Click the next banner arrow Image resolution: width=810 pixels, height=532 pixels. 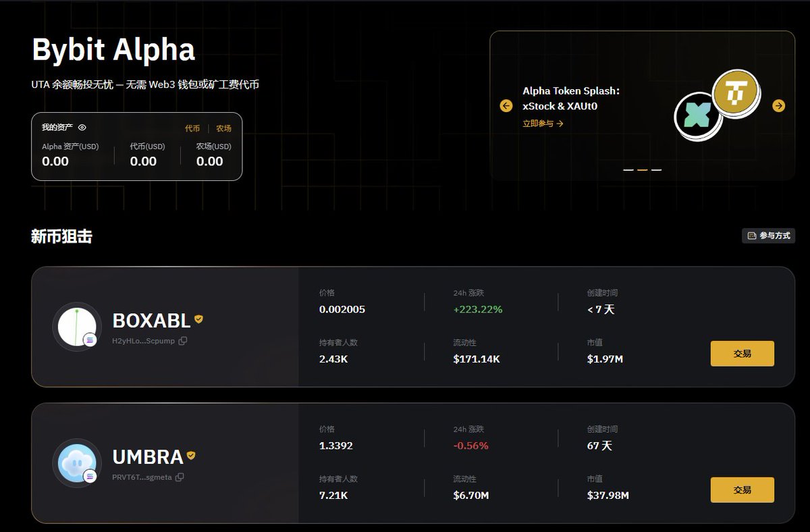coord(779,106)
